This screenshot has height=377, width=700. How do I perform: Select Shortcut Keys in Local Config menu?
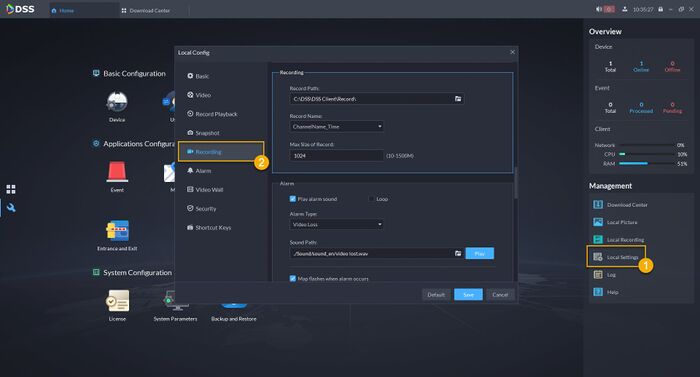(209, 227)
